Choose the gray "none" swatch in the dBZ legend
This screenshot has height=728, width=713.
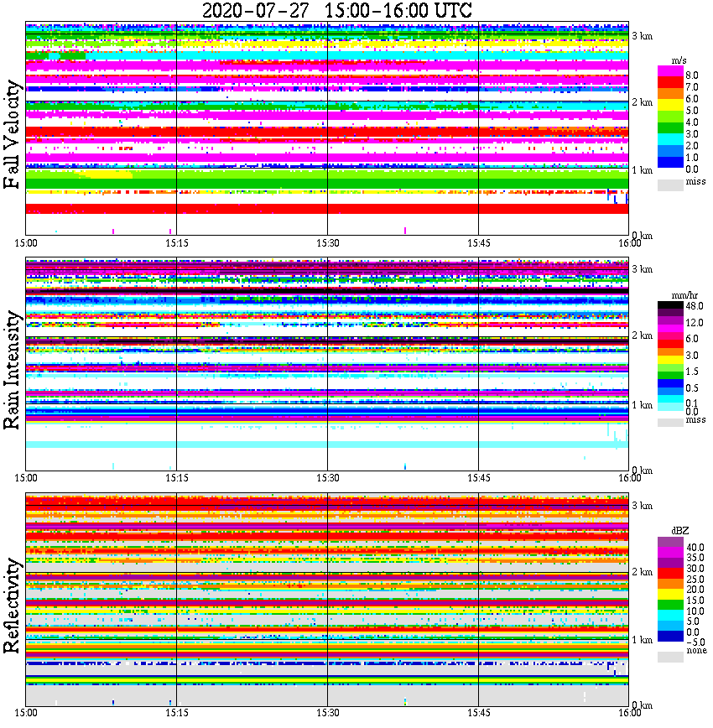[670, 657]
